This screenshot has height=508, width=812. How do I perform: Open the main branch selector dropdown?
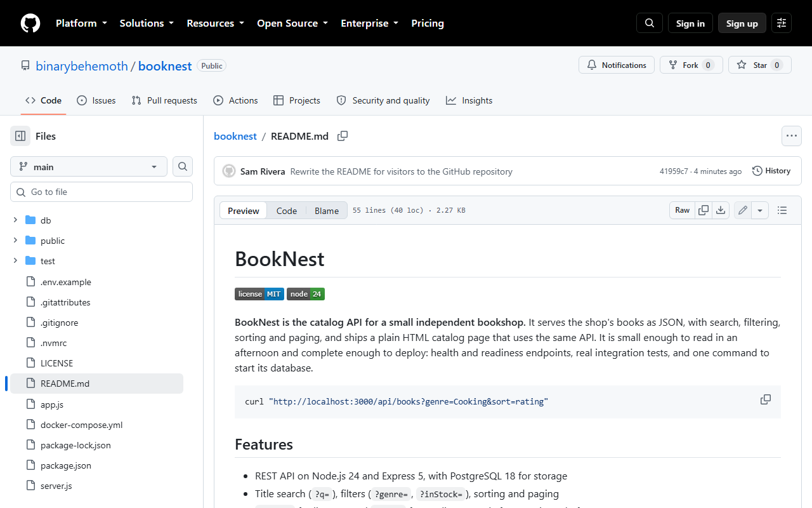coord(89,166)
